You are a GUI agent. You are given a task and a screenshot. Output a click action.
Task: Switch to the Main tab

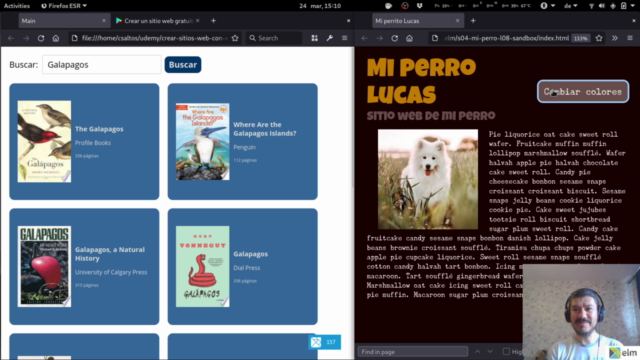pyautogui.click(x=64, y=20)
